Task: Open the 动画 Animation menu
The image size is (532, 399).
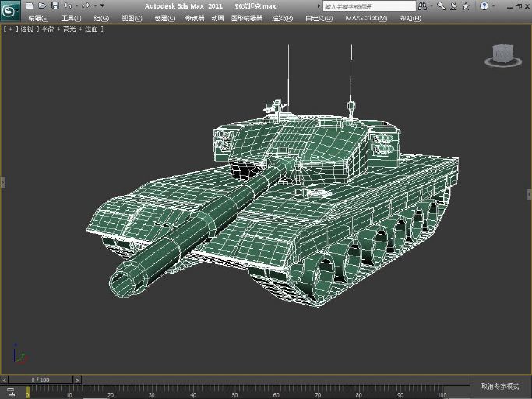Action: (x=217, y=19)
